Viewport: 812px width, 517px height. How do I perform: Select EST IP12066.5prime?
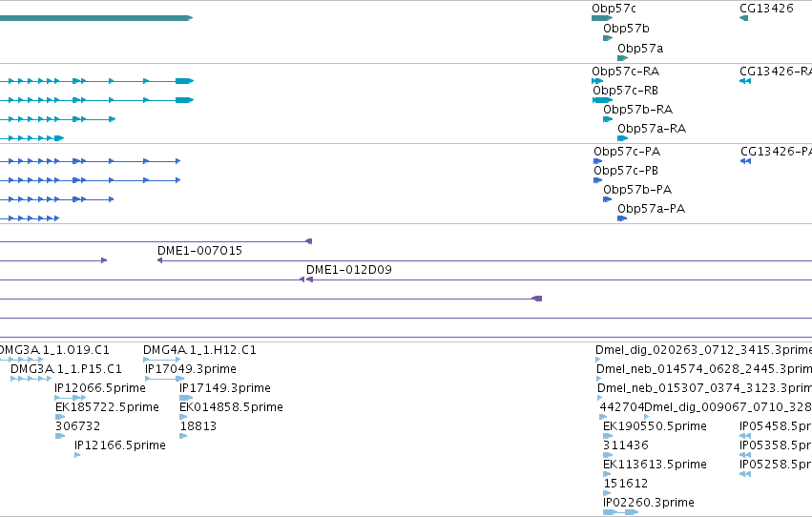click(100, 388)
